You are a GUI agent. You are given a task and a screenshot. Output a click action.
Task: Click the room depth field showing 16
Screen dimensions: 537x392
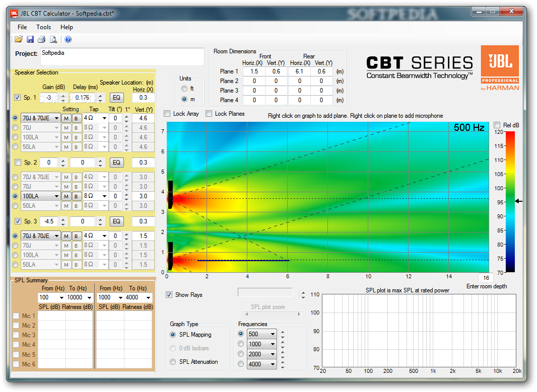tap(486, 277)
